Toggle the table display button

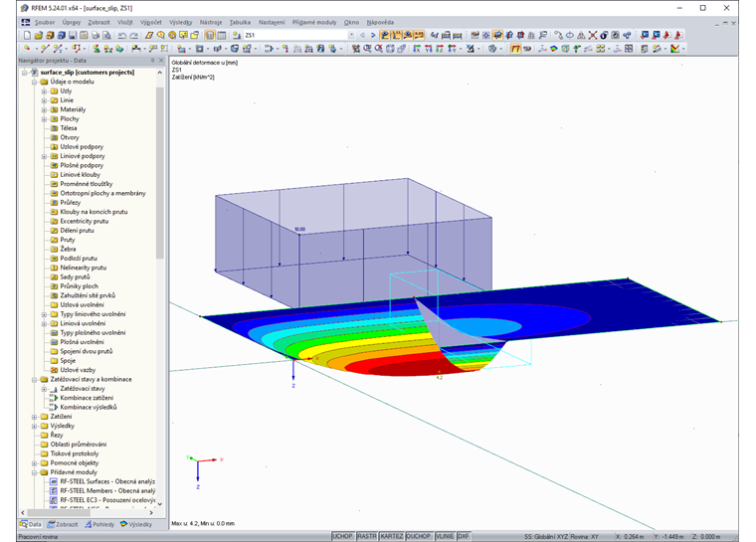click(x=221, y=35)
